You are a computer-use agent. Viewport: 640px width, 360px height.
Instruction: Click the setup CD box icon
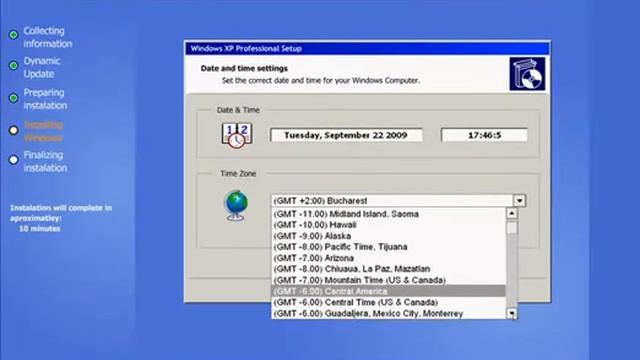click(527, 74)
